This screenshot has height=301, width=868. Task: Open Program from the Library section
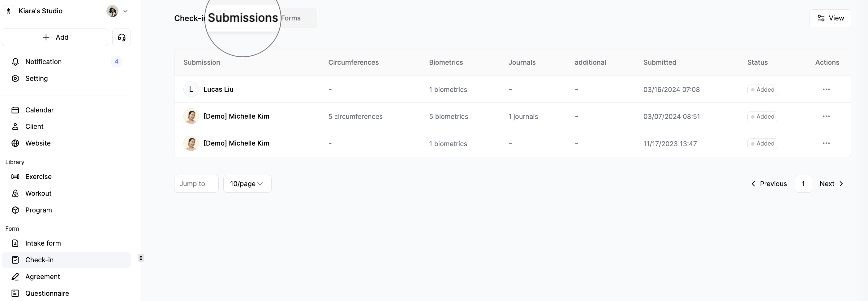[38, 210]
